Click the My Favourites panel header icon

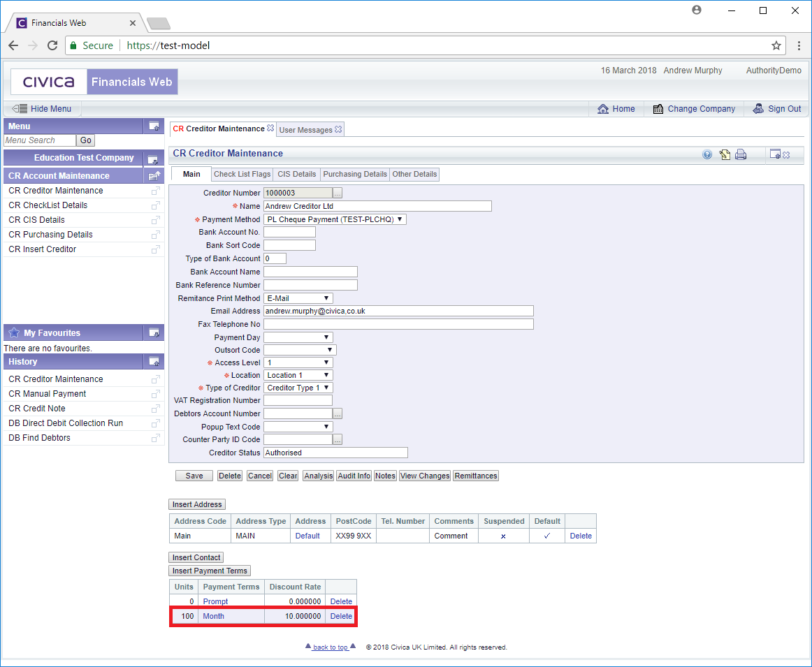coord(154,332)
